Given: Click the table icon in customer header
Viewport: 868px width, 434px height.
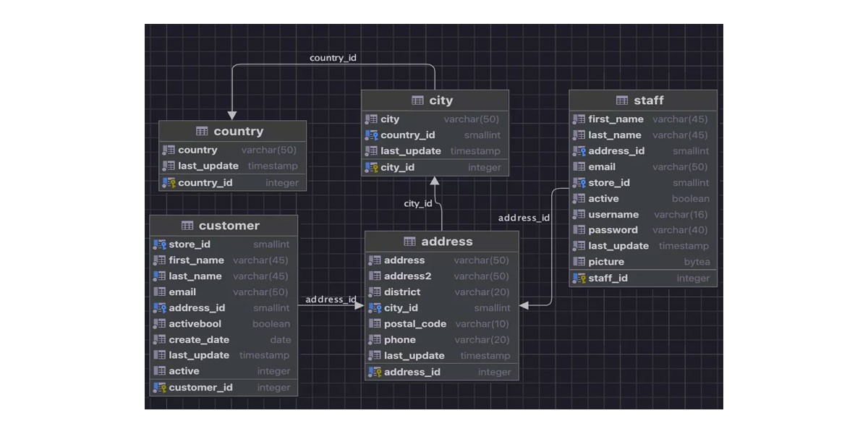Looking at the screenshot, I should click(x=187, y=226).
